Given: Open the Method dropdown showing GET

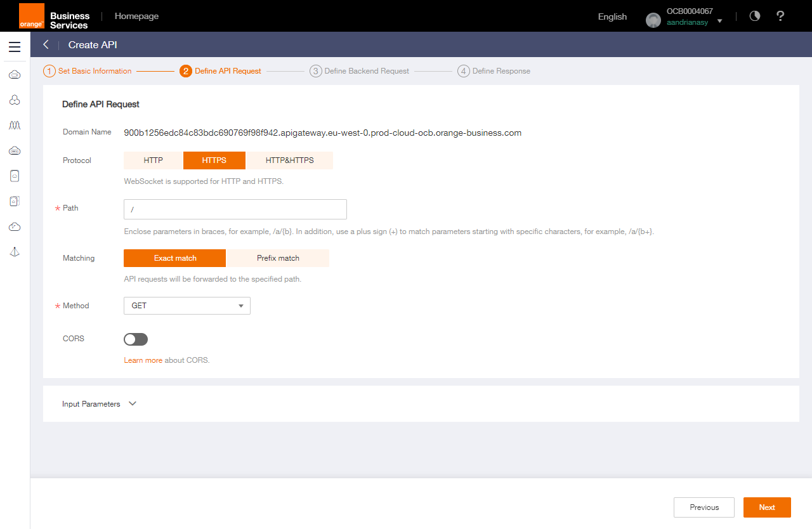Looking at the screenshot, I should pyautogui.click(x=187, y=306).
